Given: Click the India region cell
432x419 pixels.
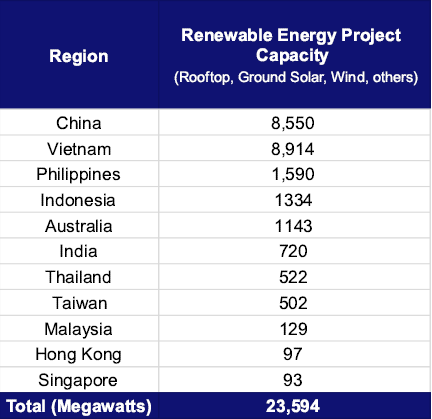Looking at the screenshot, I should coord(78,251).
